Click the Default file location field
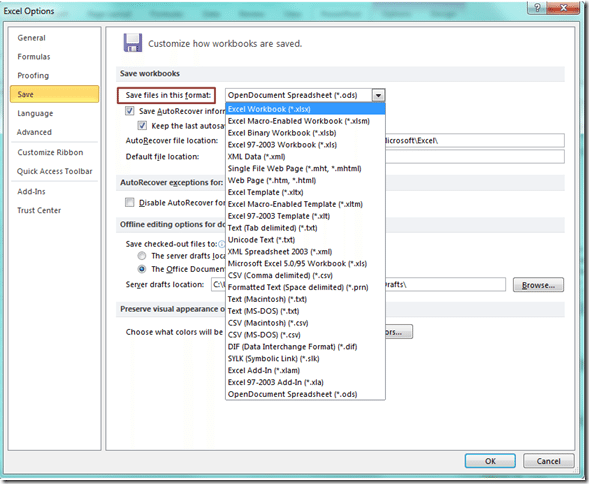The width and height of the screenshot is (589, 484). (x=475, y=157)
